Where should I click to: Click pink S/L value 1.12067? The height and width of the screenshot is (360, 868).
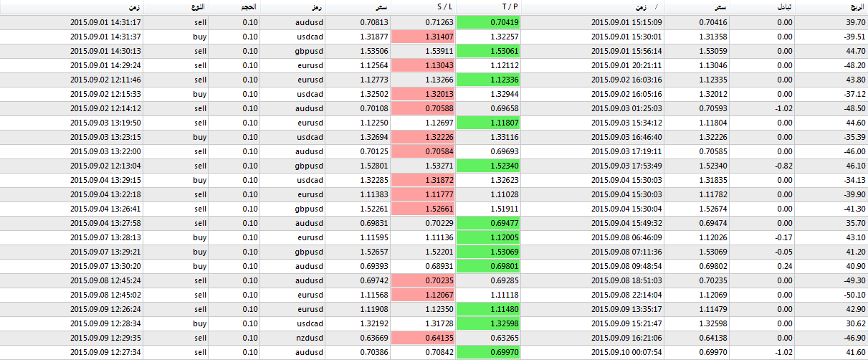coord(423,295)
